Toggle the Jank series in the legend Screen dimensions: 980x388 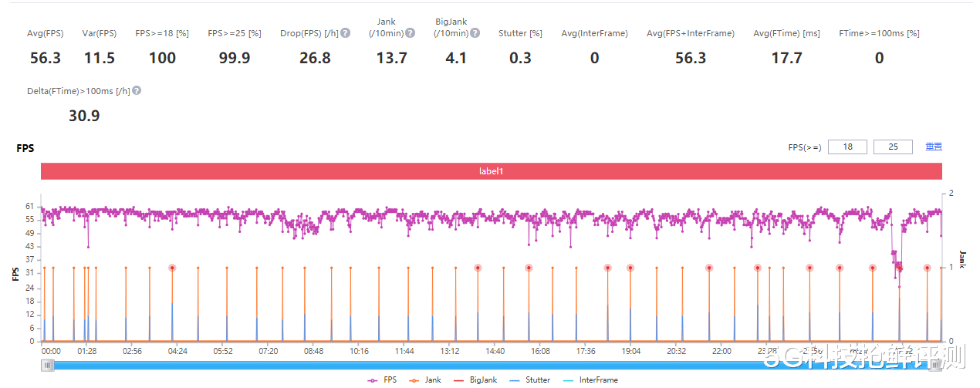click(x=427, y=380)
